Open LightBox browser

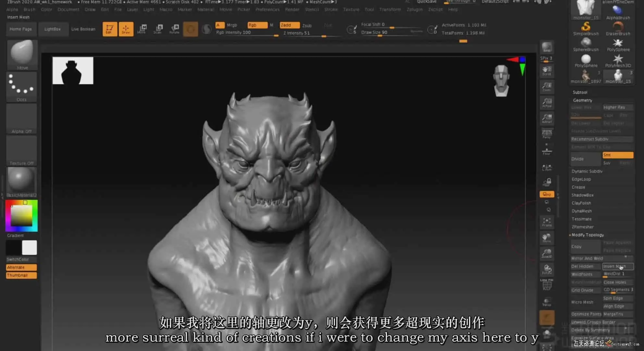[52, 29]
